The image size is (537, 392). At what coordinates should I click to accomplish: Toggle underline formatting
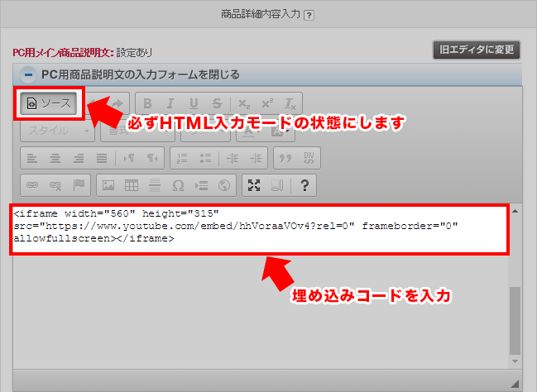click(194, 103)
